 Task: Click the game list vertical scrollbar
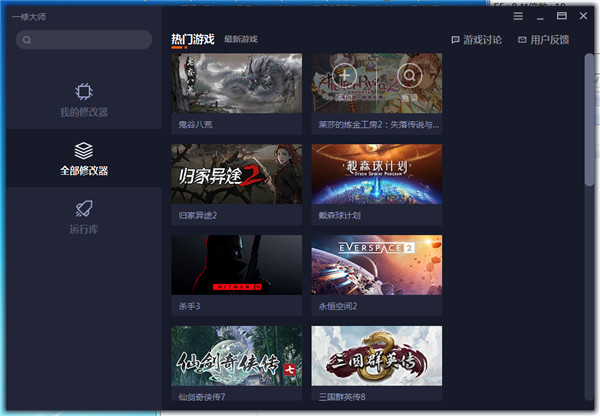point(589,120)
